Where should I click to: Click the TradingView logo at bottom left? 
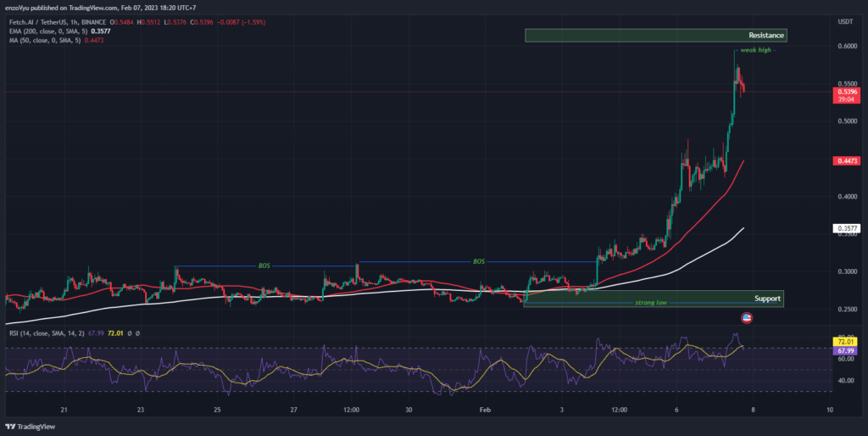(x=31, y=427)
